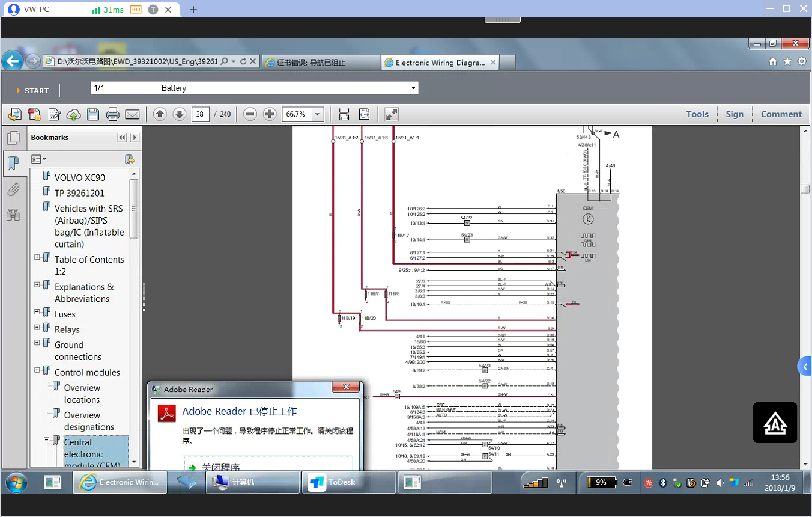The width and height of the screenshot is (812, 517).
Task: Print the document via printer icon
Action: (x=112, y=114)
